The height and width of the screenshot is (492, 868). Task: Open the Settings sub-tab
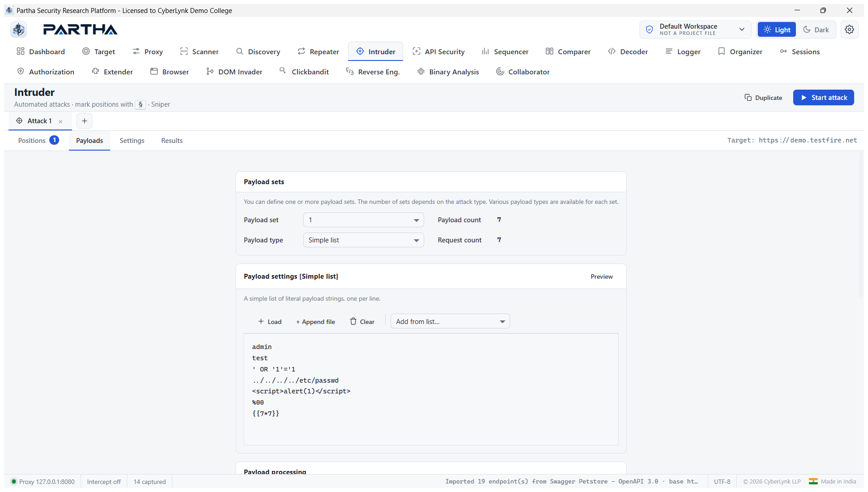click(132, 141)
